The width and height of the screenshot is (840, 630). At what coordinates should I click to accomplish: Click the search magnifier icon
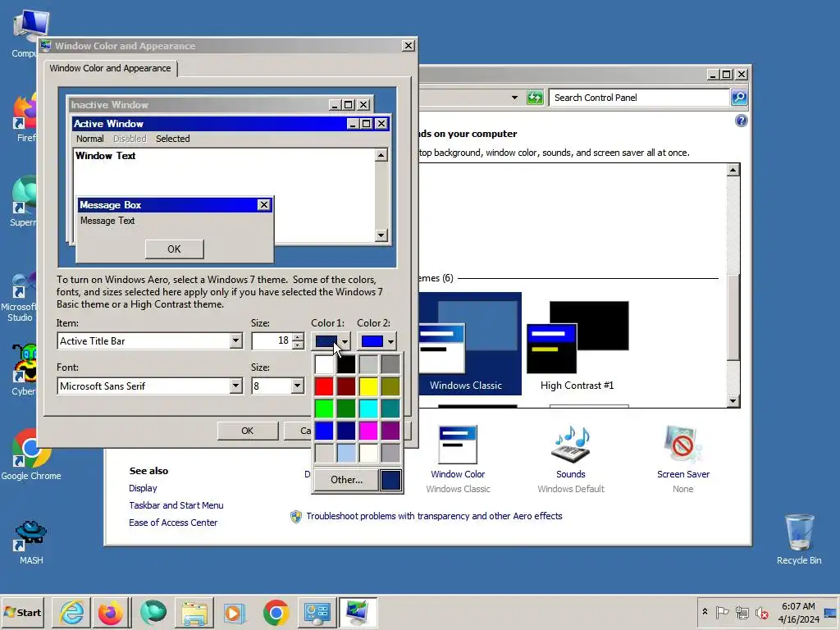[x=739, y=98]
